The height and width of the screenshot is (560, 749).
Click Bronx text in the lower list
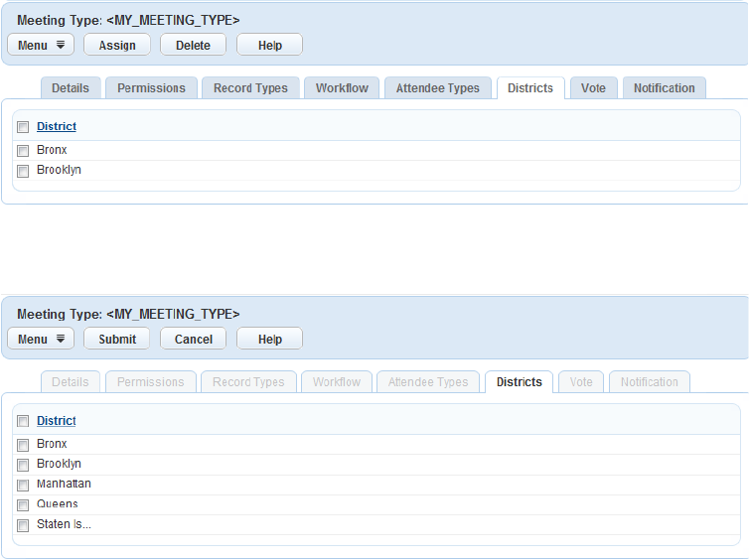tap(52, 444)
